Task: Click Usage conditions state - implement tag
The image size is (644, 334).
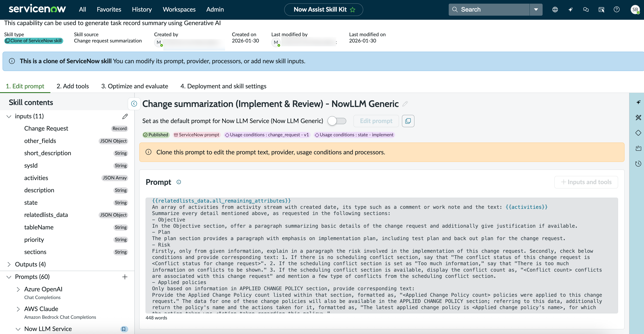Action: pos(354,135)
